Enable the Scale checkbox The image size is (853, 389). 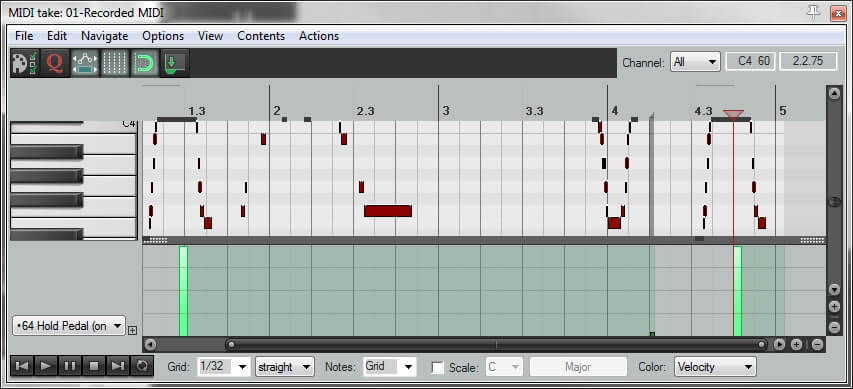pyautogui.click(x=437, y=367)
